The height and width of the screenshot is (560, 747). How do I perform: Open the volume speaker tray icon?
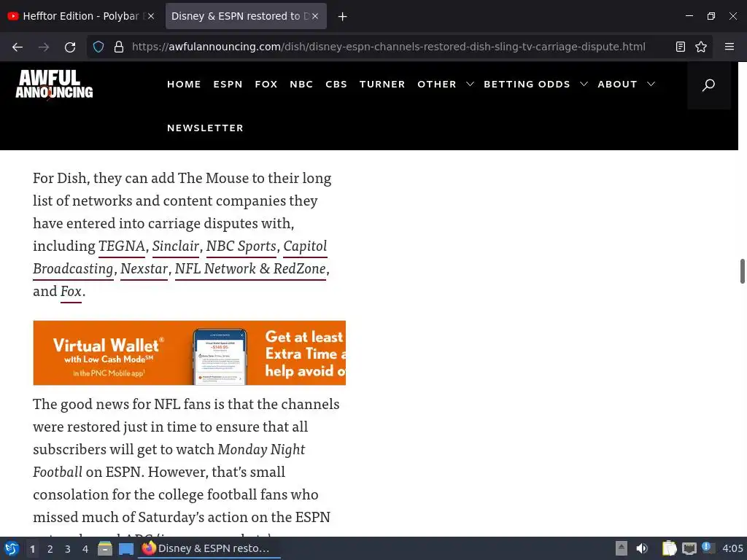pyautogui.click(x=642, y=548)
